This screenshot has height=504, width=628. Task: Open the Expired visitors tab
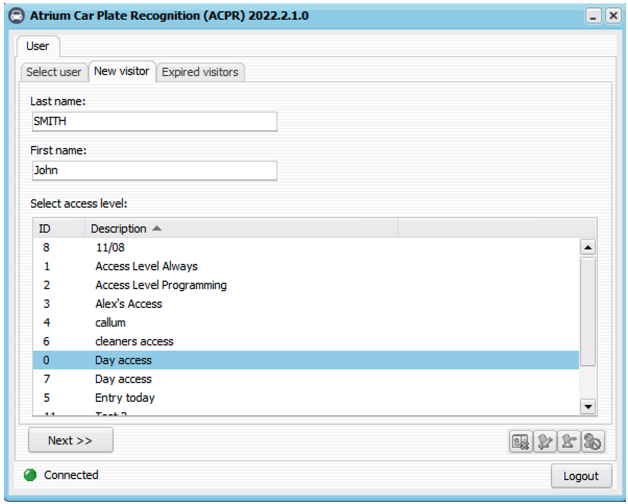tap(200, 72)
